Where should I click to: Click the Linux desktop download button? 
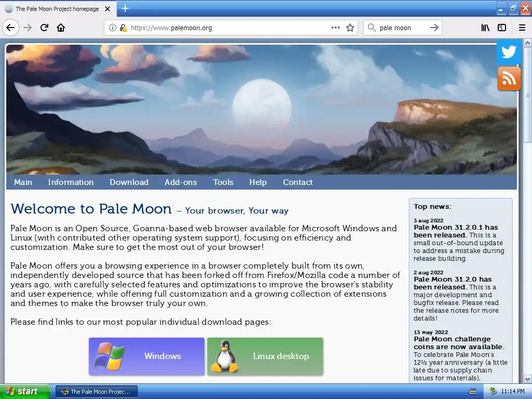265,356
